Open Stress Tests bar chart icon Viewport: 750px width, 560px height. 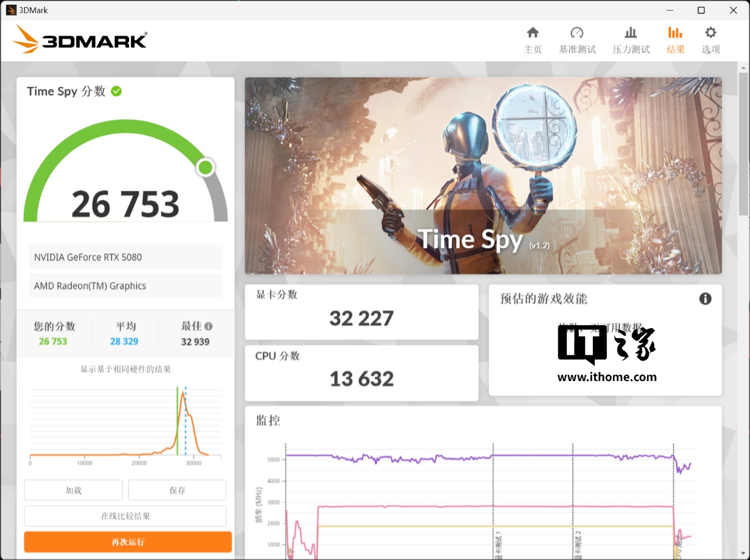(630, 33)
